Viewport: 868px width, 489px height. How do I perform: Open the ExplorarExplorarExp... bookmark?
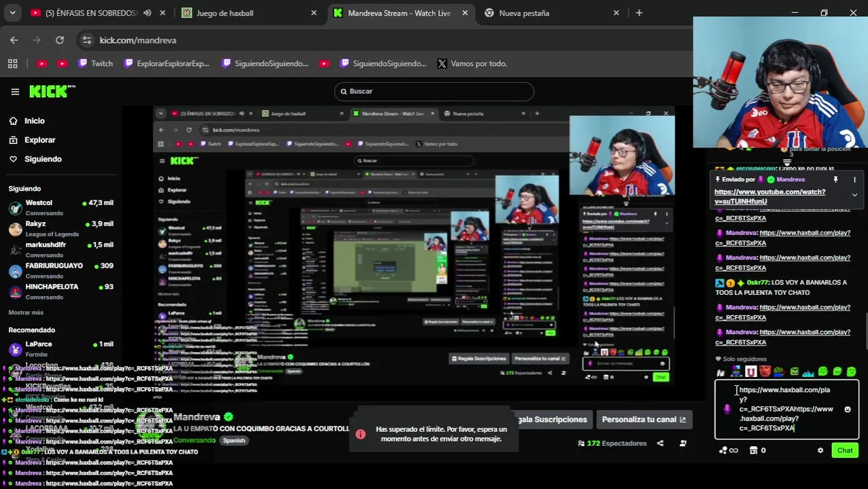pos(167,63)
